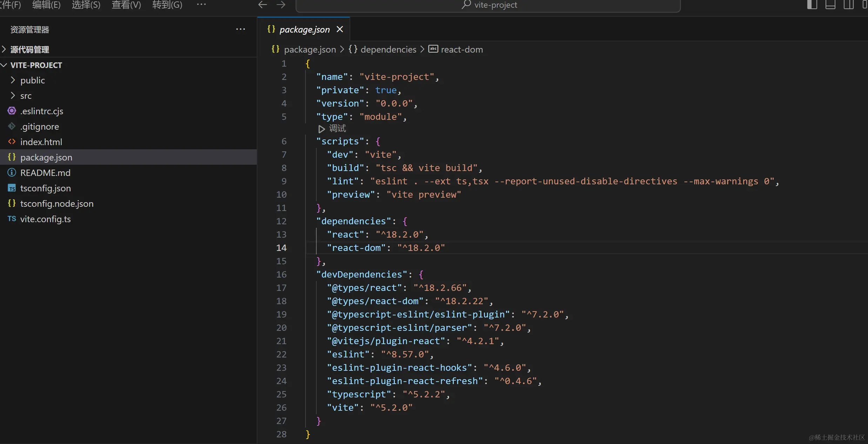Click the .eslintrc.cjs ESLint icon
The width and height of the screenshot is (868, 444).
point(12,111)
